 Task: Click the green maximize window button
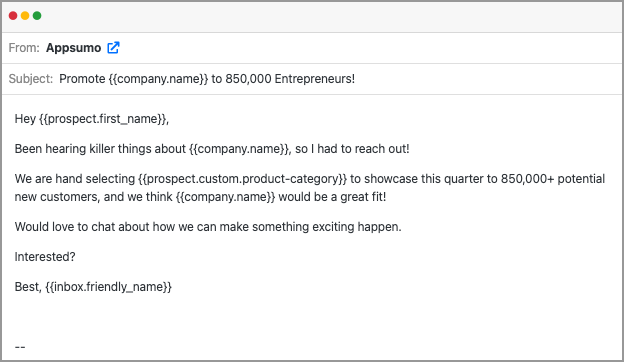37,16
